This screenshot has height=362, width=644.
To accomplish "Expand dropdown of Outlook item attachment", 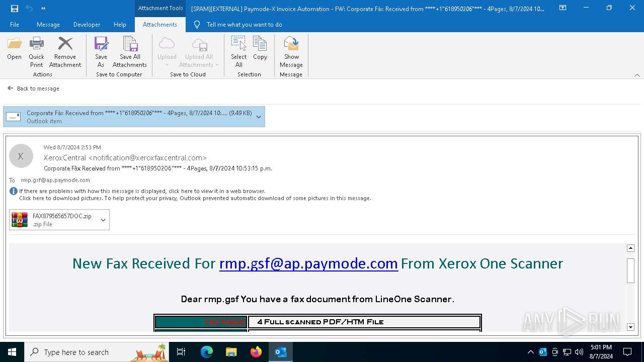I will click(x=259, y=117).
